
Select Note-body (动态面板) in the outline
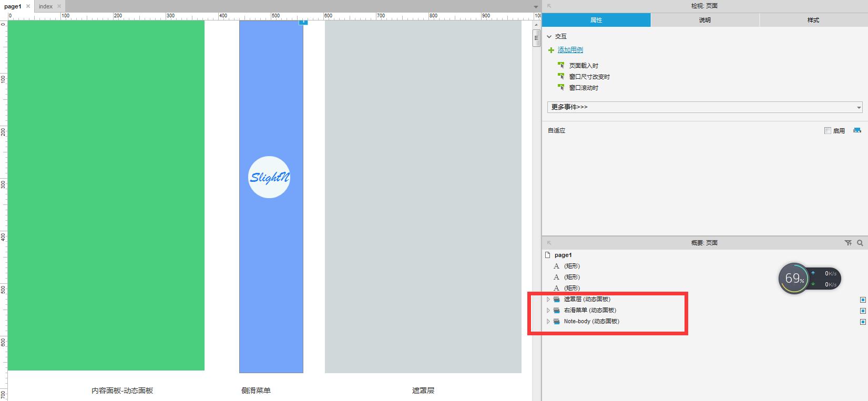click(591, 321)
